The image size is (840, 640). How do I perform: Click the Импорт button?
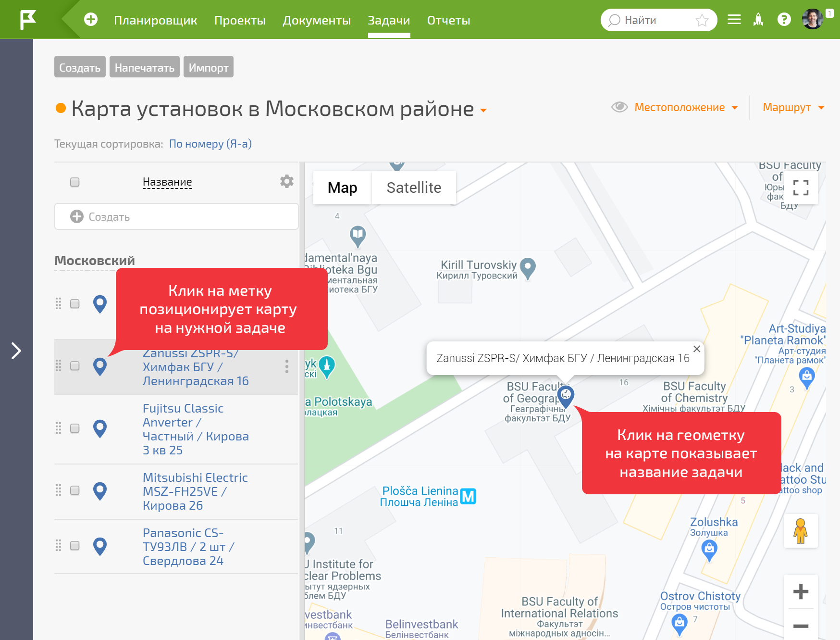pos(208,67)
